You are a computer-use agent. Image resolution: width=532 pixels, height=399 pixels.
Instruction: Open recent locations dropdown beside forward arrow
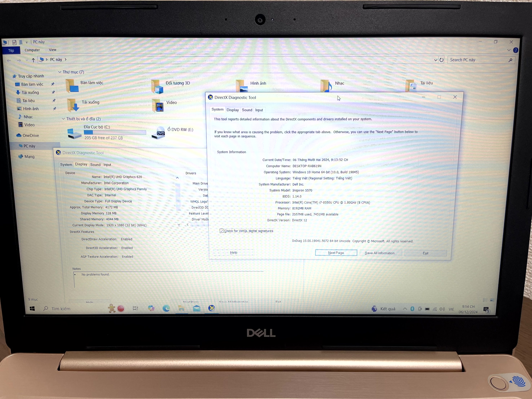click(27, 60)
